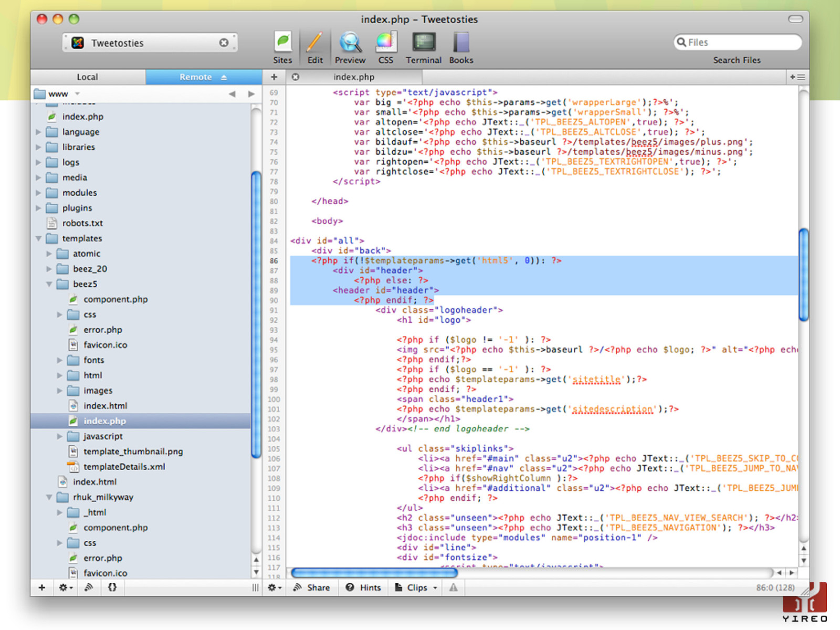Viewport: 840px width, 630px height.
Task: Click the Tweetosties site icon
Action: 78,43
